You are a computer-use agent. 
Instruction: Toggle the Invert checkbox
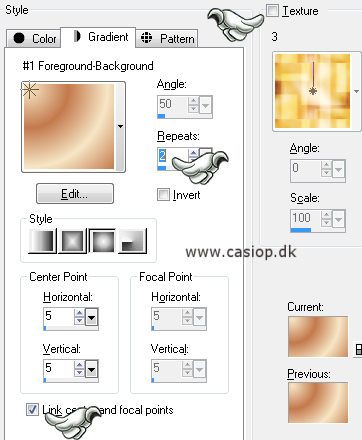tap(163, 195)
